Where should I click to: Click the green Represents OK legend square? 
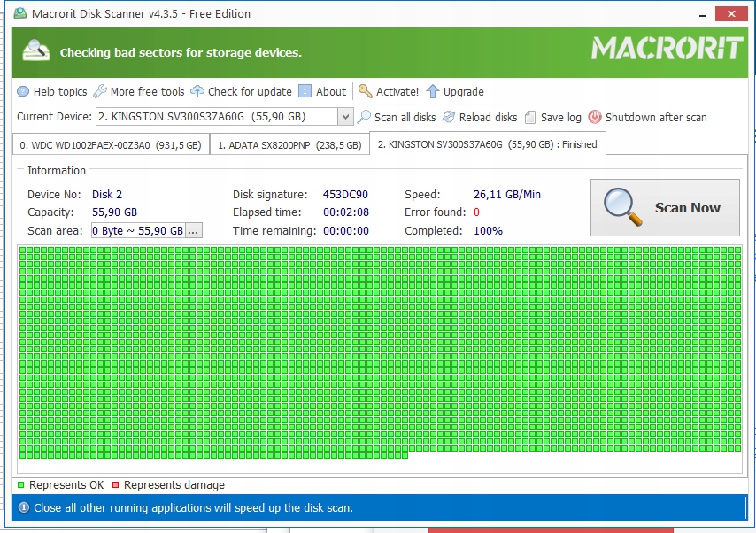point(20,485)
